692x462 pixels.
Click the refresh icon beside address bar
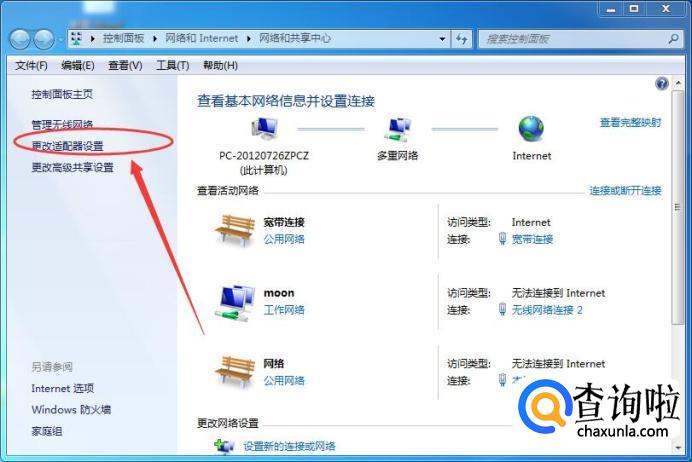point(462,39)
